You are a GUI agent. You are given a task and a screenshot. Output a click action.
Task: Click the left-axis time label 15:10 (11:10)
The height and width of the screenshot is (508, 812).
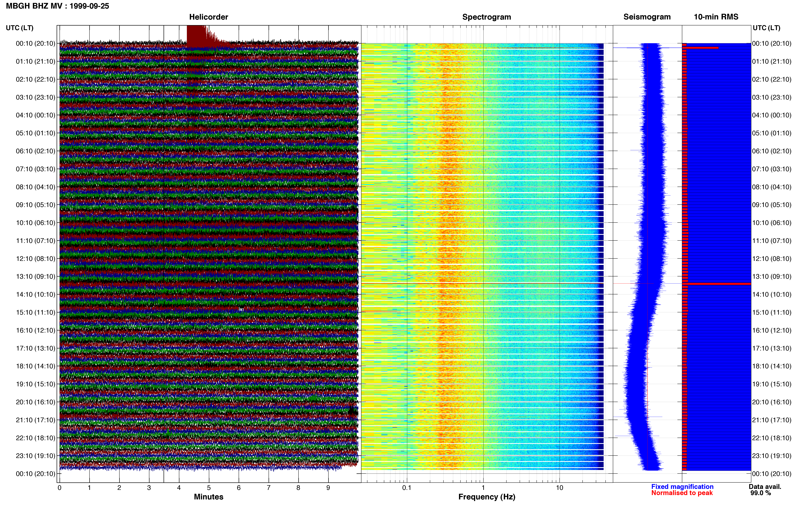(36, 313)
